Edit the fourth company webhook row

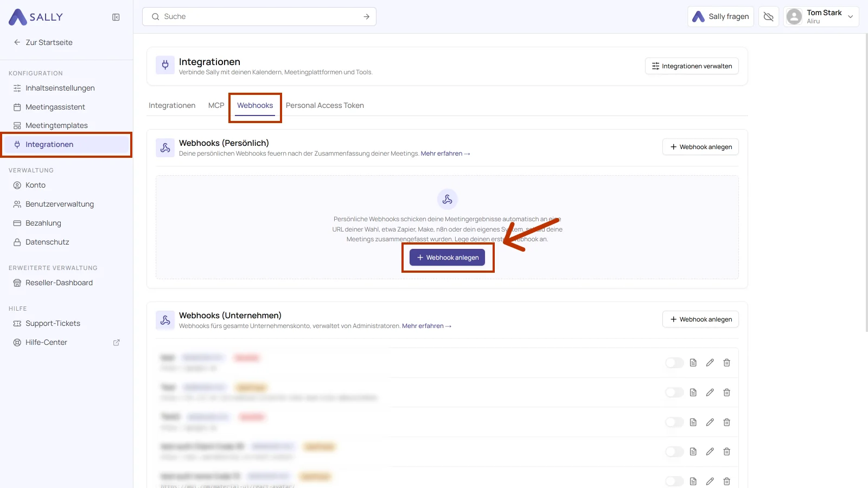tap(710, 452)
